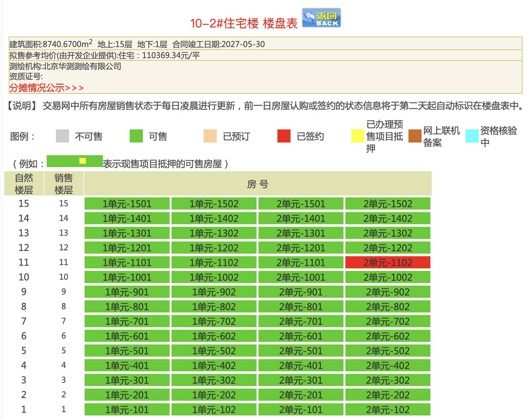Click the green 可售 legend swatch

136,136
